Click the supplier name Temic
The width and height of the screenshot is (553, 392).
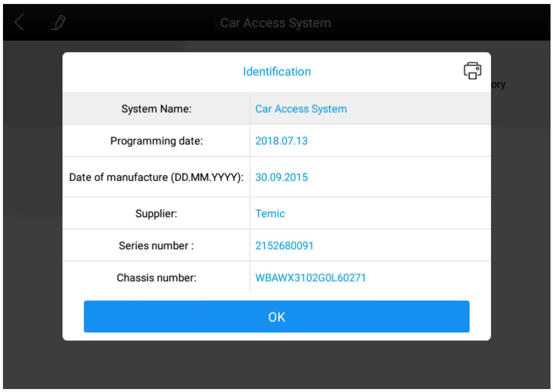pos(271,213)
